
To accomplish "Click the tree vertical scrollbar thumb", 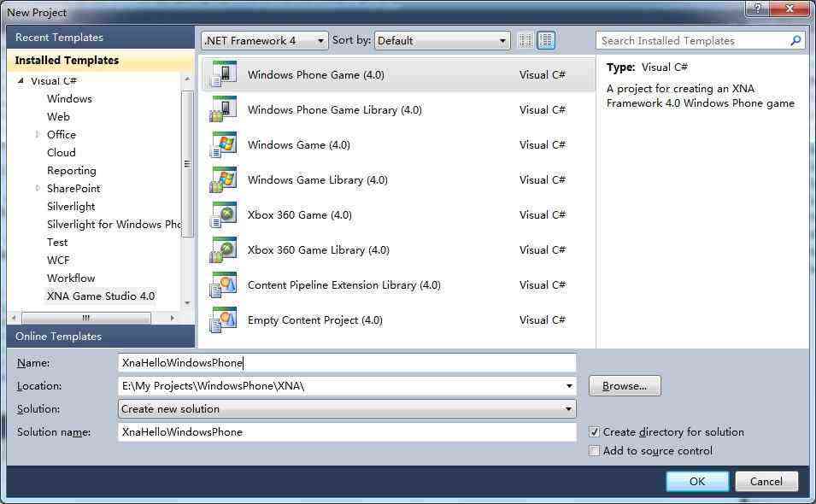I will point(187,163).
